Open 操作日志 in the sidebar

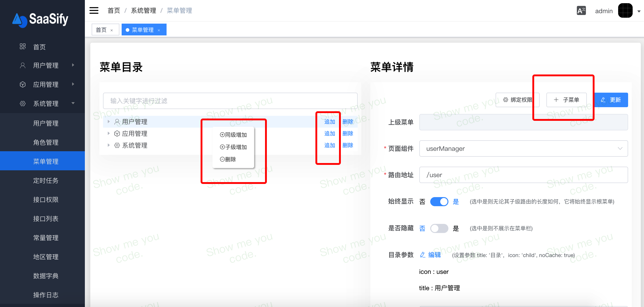[42, 295]
